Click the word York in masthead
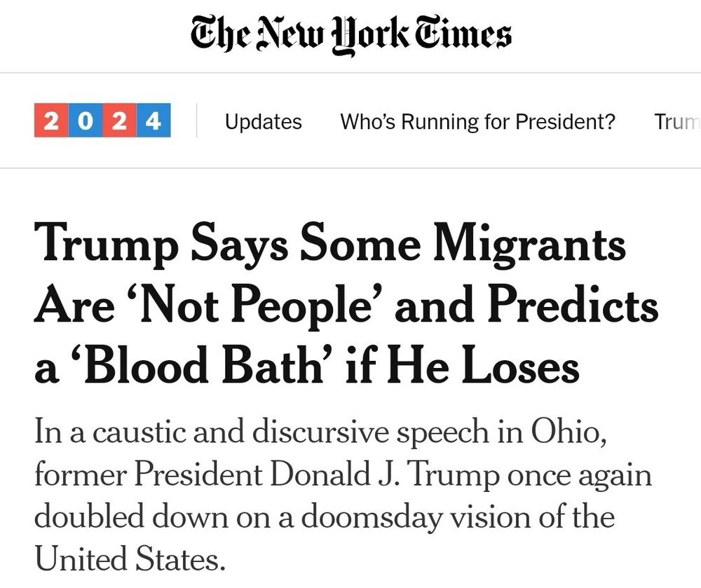Viewport: 701px width, 588px height. click(x=370, y=35)
